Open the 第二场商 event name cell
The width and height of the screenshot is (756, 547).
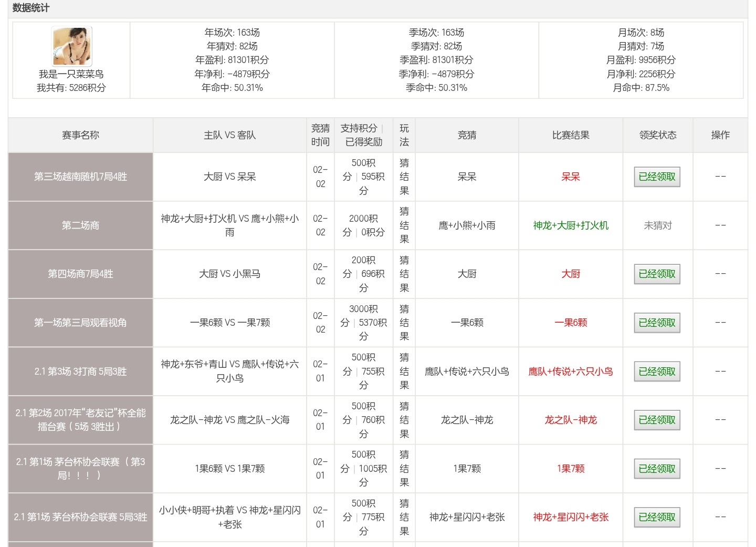click(80, 225)
